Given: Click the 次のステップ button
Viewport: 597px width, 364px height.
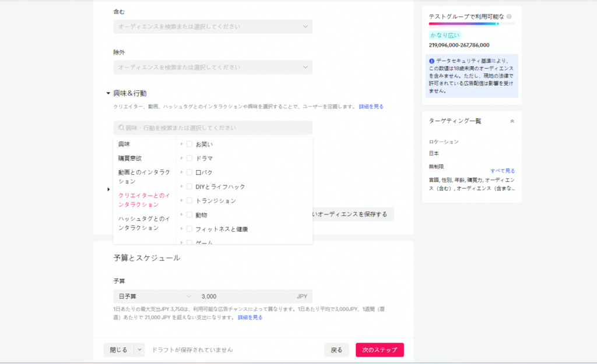Looking at the screenshot, I should click(380, 350).
